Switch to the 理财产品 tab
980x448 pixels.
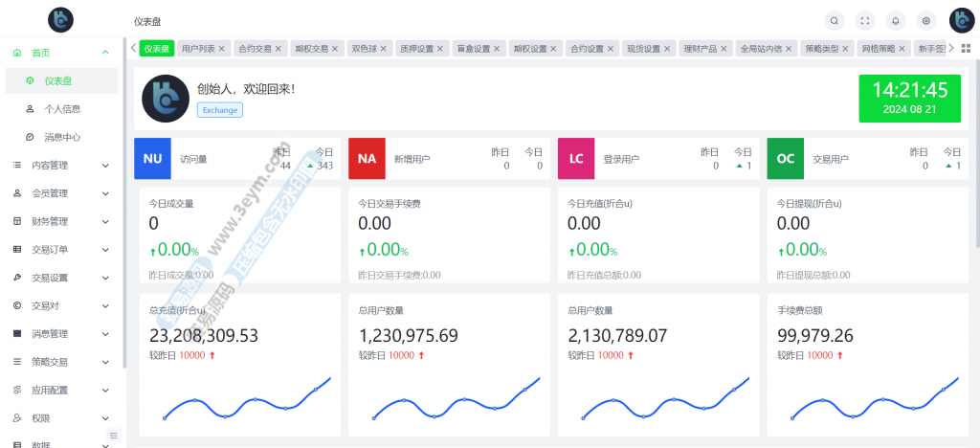point(700,49)
